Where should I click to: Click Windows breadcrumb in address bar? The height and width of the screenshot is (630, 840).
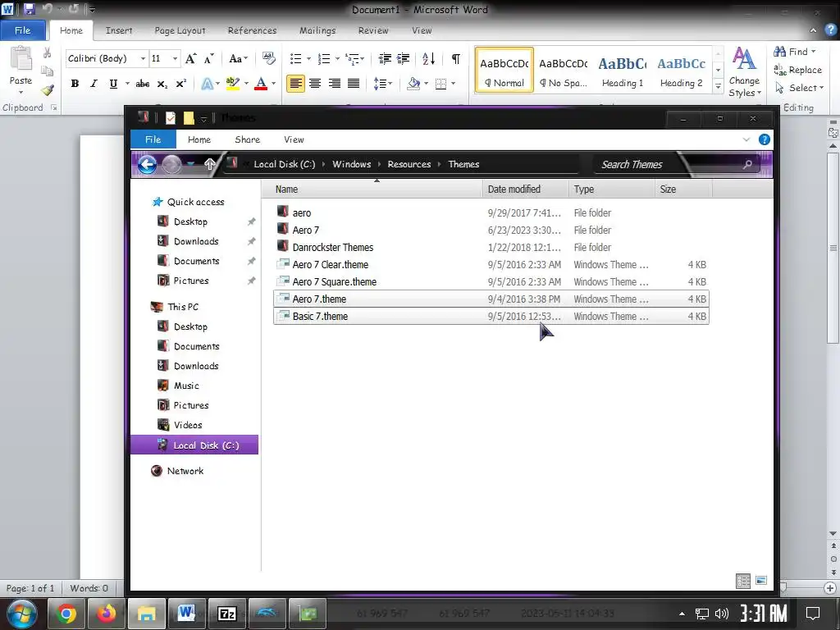tap(351, 164)
